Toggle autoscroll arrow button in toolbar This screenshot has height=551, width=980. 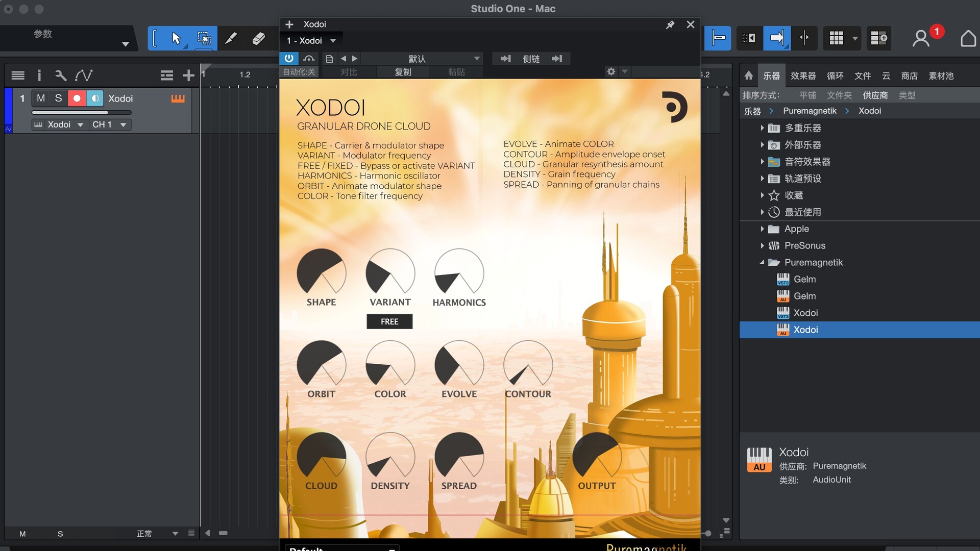click(777, 38)
